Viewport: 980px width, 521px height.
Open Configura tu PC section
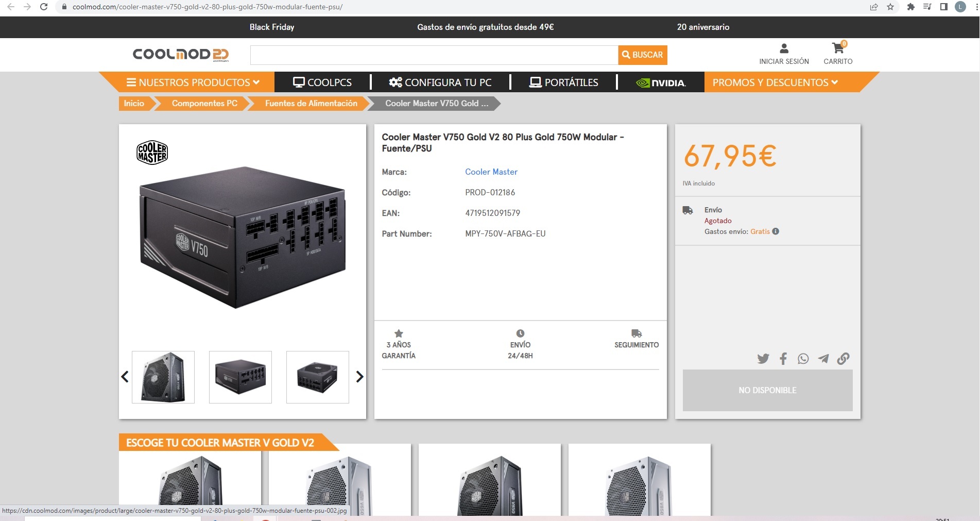coord(440,82)
